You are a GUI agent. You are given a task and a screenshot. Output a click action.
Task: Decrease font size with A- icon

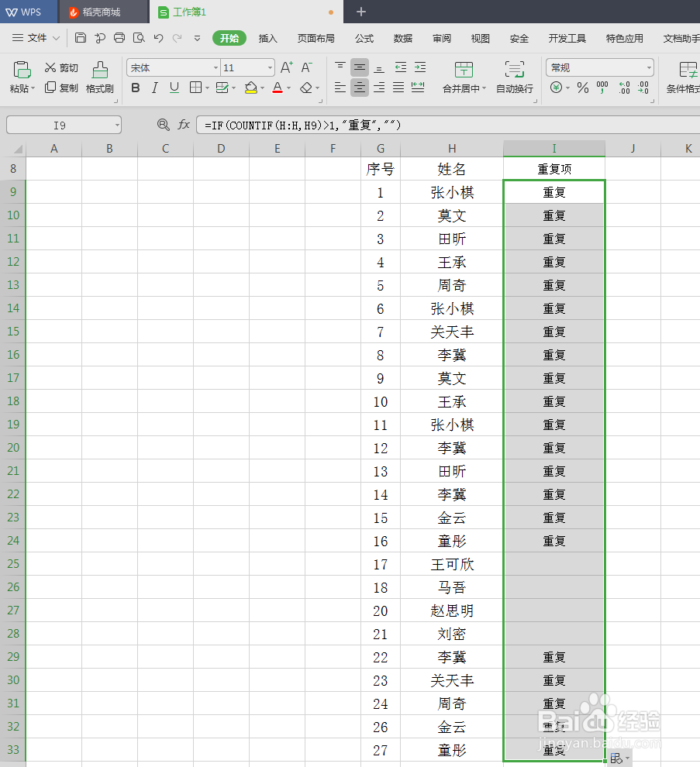306,67
